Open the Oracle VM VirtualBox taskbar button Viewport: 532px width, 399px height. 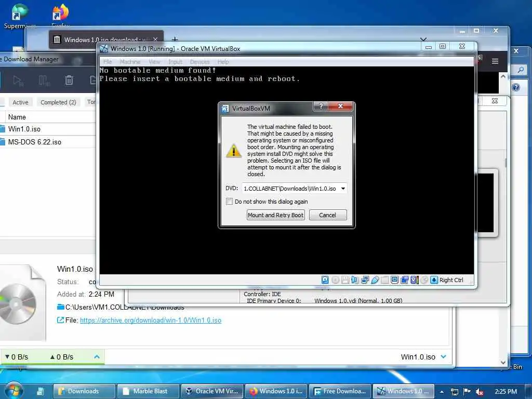tap(212, 391)
